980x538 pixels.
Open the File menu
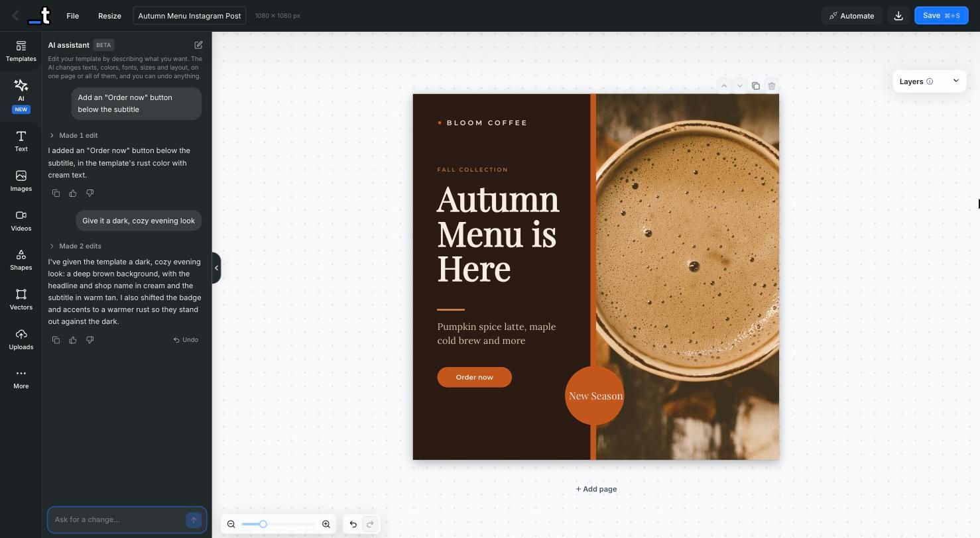(73, 16)
